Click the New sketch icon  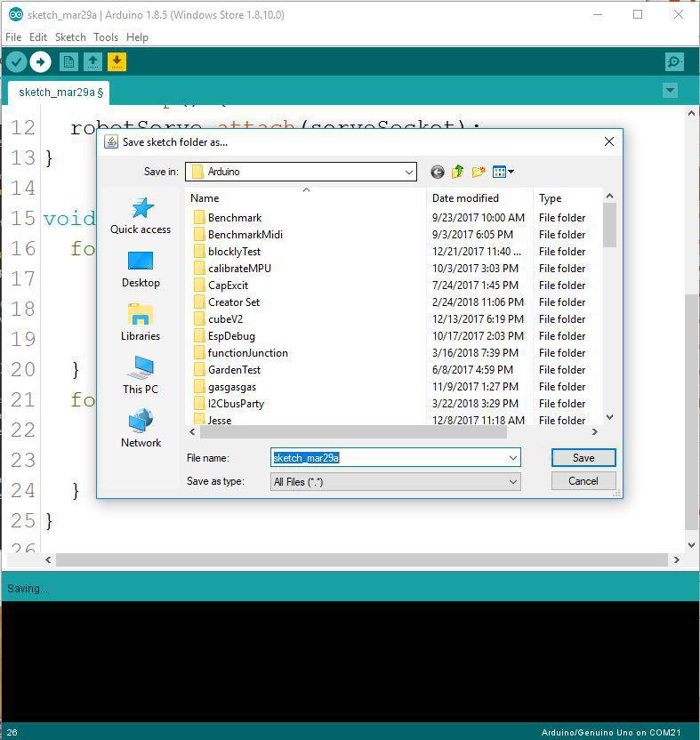(x=68, y=62)
